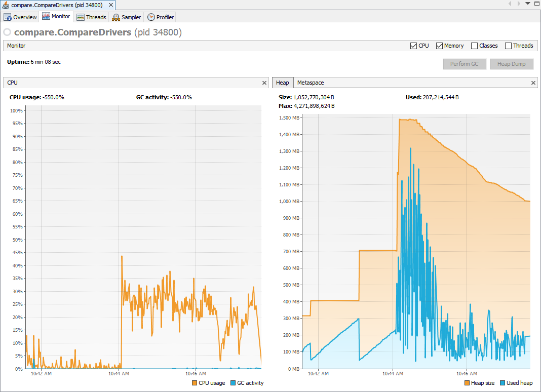Disable the Memory checkbox
Screen dimensions: 541x392
[x=439, y=46]
